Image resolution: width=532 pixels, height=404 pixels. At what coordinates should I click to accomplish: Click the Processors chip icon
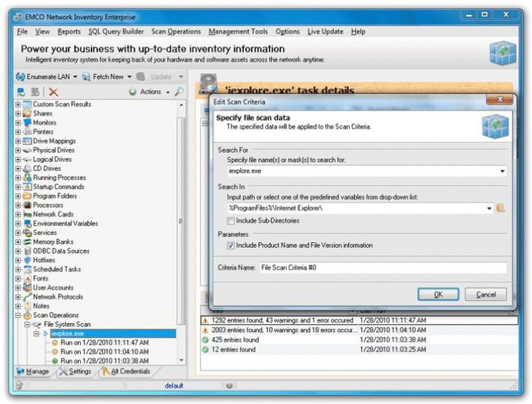point(27,205)
